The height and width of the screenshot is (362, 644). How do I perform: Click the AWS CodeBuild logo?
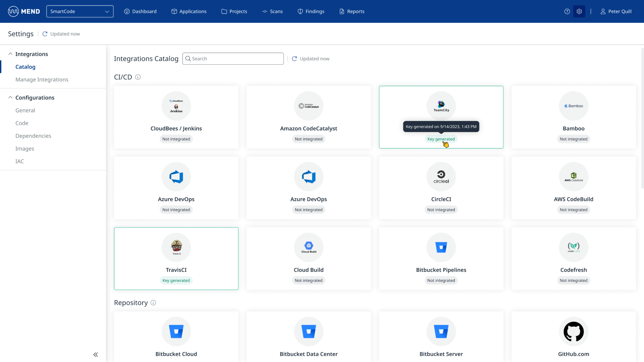click(x=574, y=177)
